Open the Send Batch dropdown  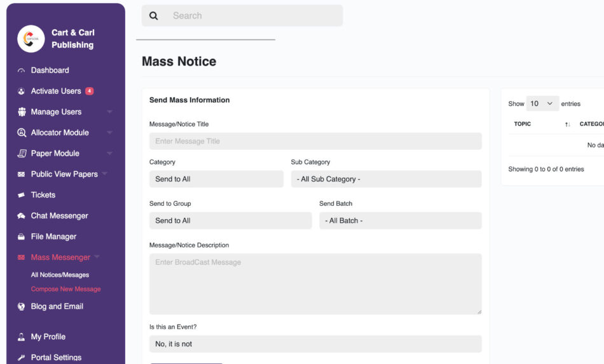(x=400, y=220)
